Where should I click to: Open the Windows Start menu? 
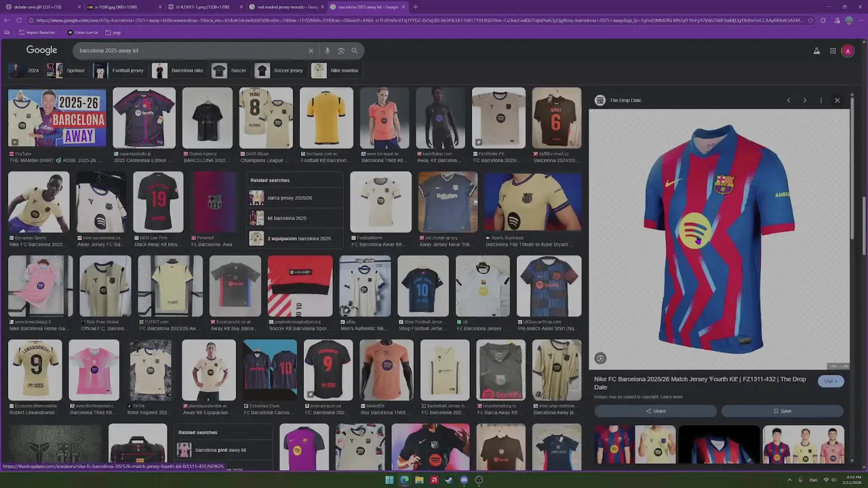point(389,480)
